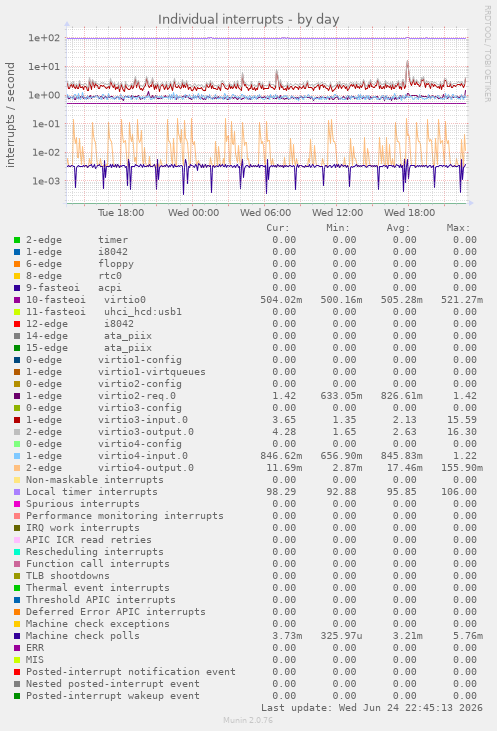Click the green 2-edge timer color swatch
The width and height of the screenshot is (497, 731).
17,240
